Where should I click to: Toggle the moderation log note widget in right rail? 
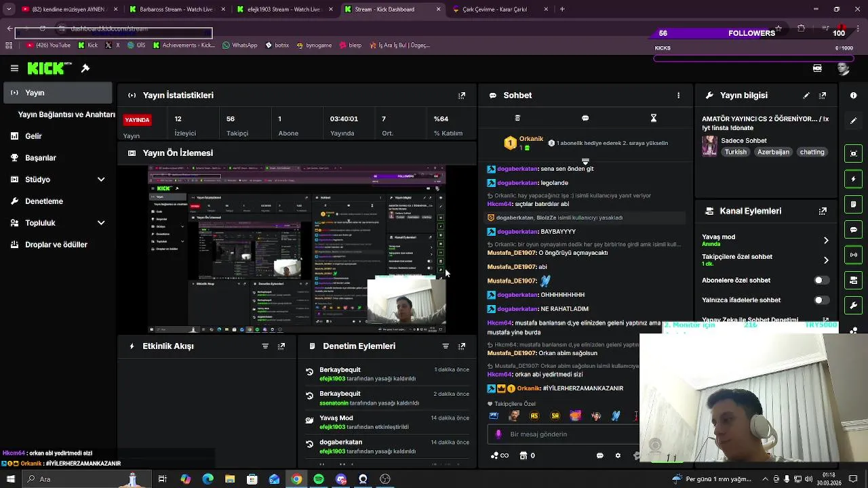(854, 204)
